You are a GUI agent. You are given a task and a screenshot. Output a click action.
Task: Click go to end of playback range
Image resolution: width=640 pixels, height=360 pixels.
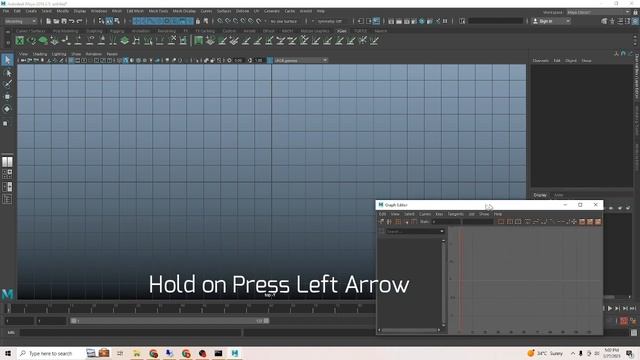point(633,309)
